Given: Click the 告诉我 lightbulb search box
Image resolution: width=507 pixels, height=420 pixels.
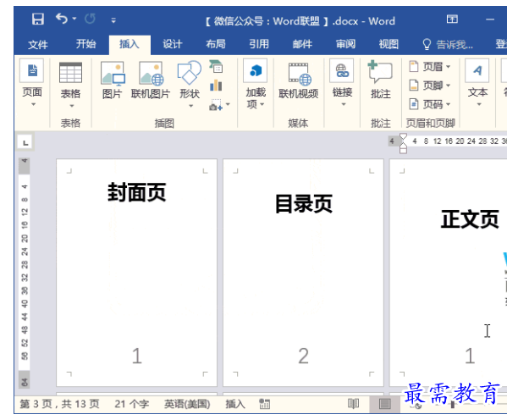Looking at the screenshot, I should pos(448,44).
